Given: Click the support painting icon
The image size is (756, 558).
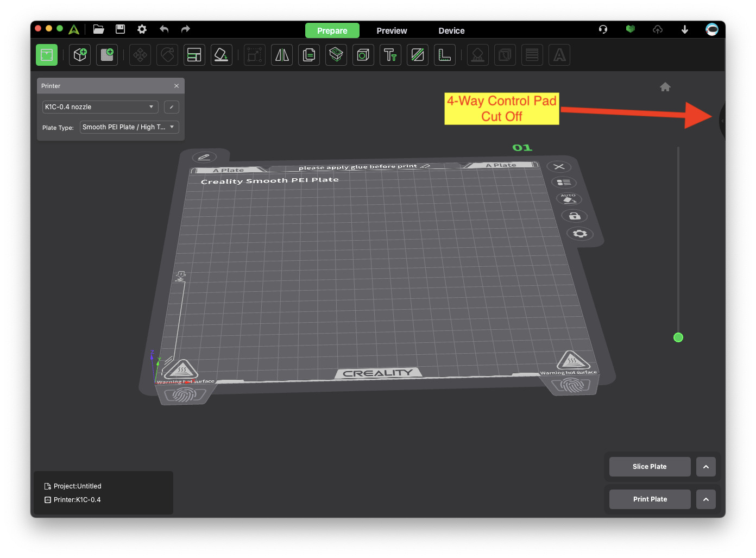Looking at the screenshot, I should click(x=478, y=55).
